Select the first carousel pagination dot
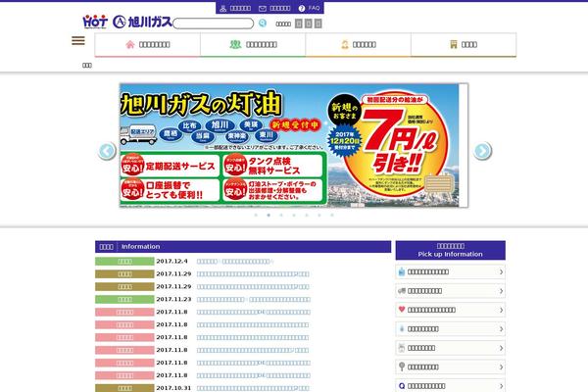This screenshot has width=588, height=392. (x=256, y=216)
